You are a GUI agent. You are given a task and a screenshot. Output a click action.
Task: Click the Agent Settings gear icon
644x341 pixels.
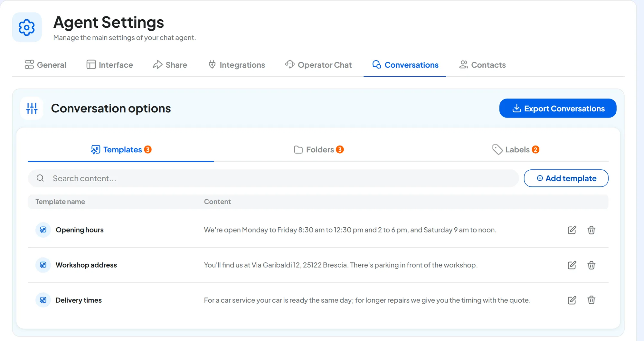click(x=27, y=27)
